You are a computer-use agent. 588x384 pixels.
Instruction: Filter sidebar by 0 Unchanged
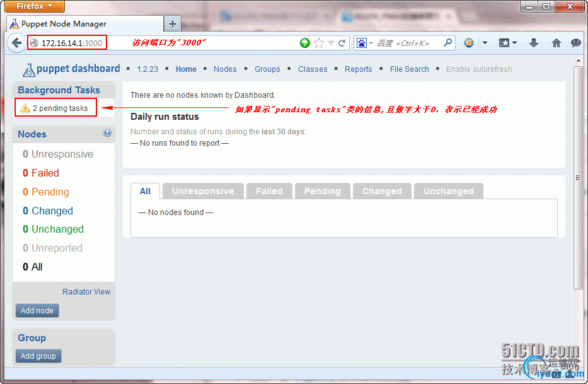tap(53, 230)
